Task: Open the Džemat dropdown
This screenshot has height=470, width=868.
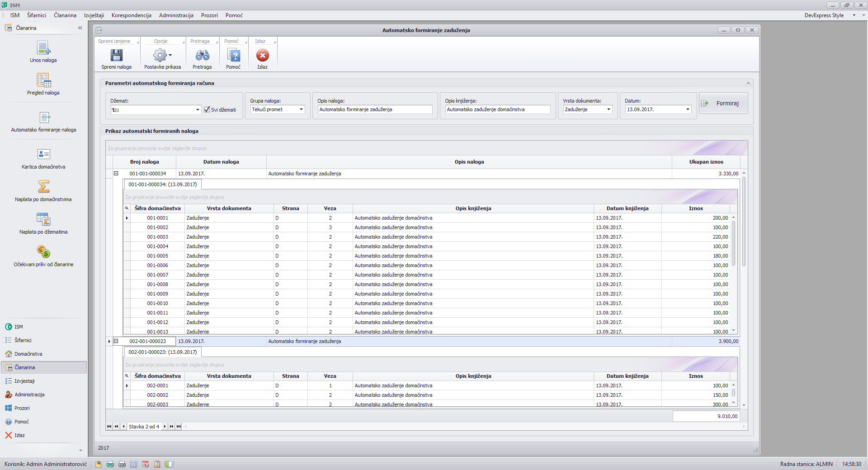Action: (198, 110)
